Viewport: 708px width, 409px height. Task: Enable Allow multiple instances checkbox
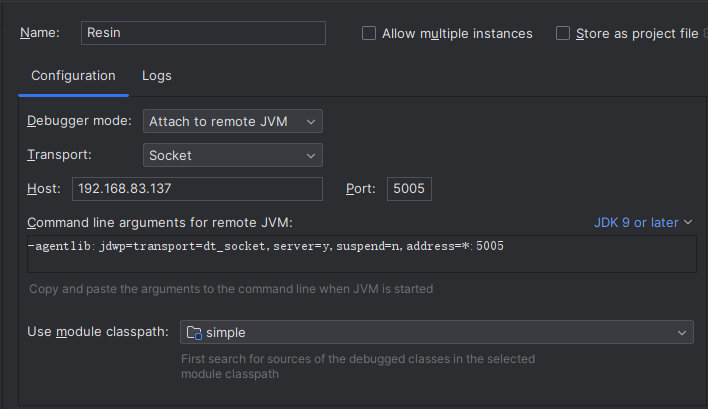pyautogui.click(x=369, y=33)
